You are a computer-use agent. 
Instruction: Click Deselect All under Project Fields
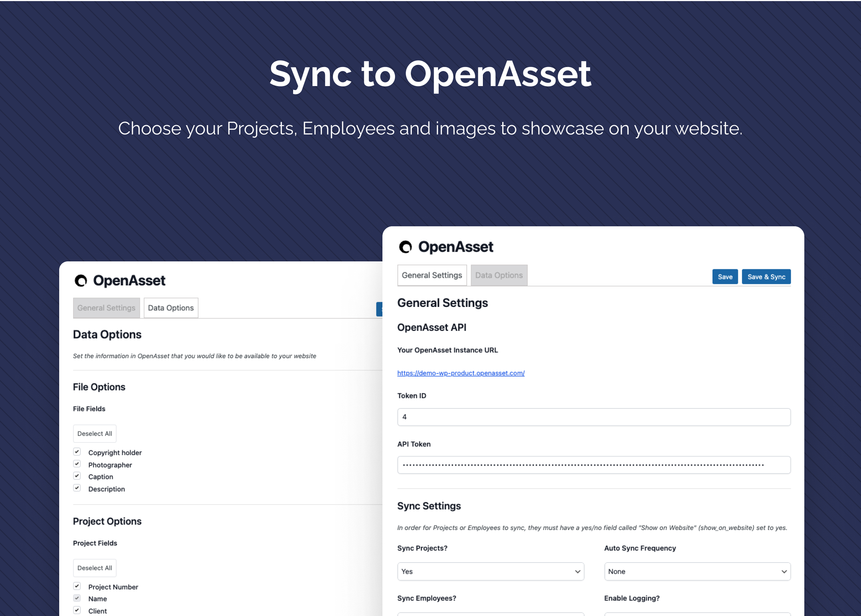point(95,568)
